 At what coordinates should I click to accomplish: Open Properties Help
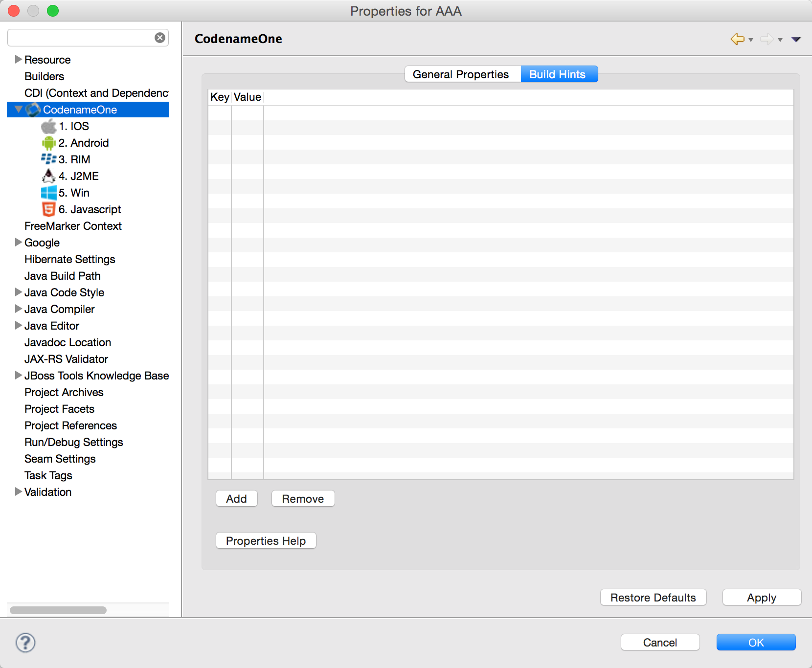click(266, 541)
